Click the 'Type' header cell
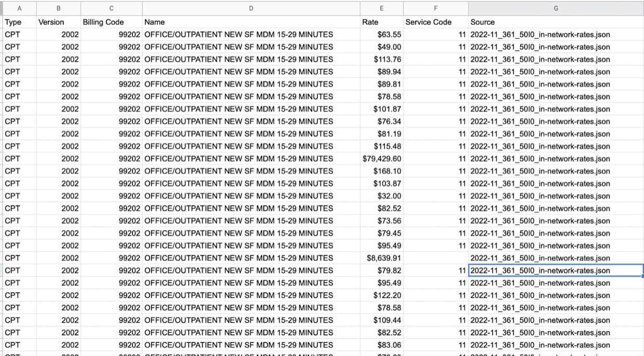Screen dimensions: 644x356 20,22
